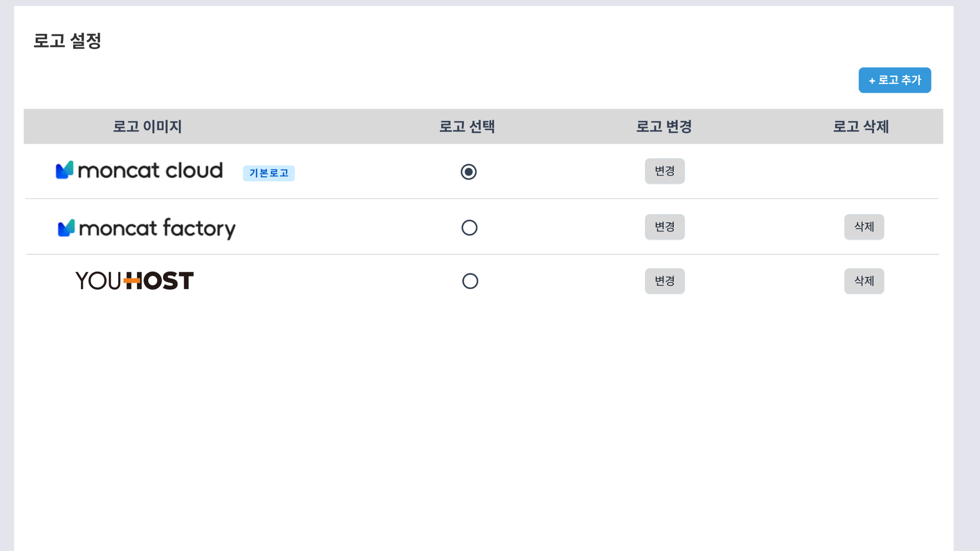The image size is (980, 551).
Task: Select the moncat cloud logo radio button
Action: click(x=469, y=172)
